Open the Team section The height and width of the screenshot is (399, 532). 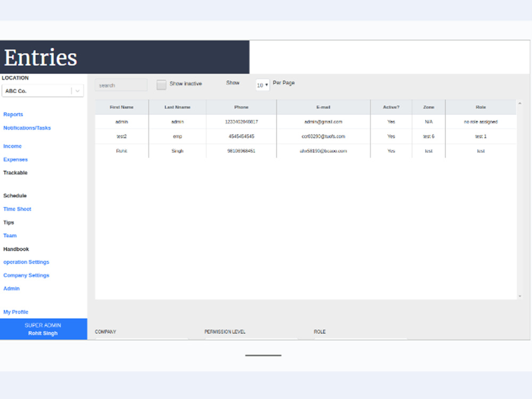10,235
